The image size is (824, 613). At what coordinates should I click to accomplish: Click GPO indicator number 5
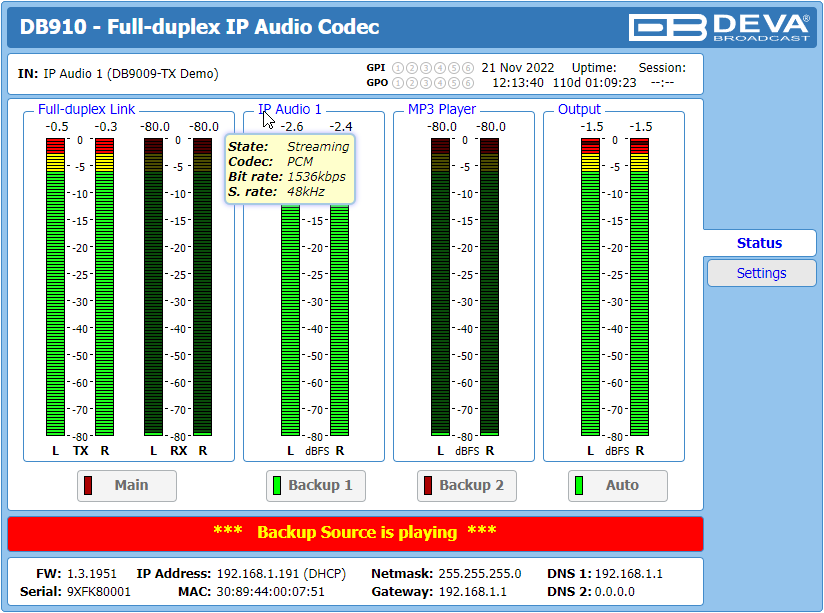(454, 83)
